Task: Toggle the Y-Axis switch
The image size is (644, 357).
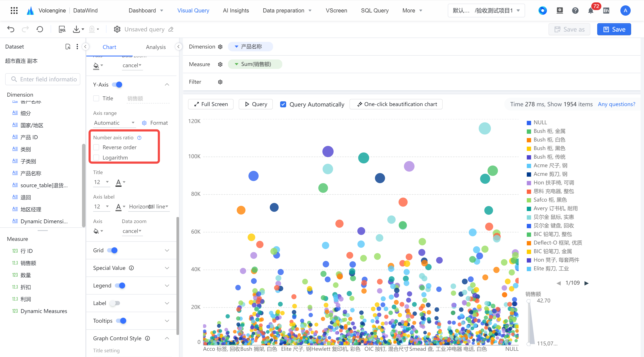Action: (x=117, y=85)
